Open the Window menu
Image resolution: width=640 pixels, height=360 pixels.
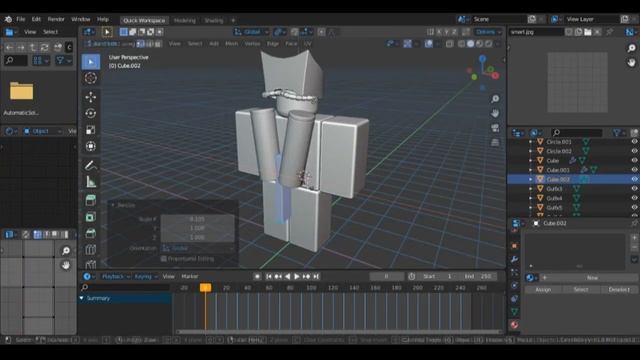[x=80, y=19]
